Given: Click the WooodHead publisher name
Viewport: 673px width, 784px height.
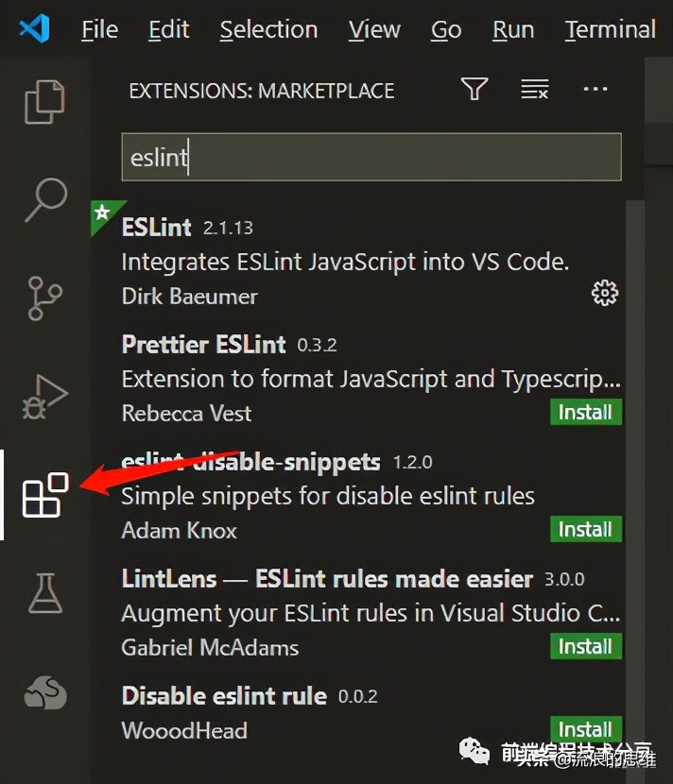Looking at the screenshot, I should [184, 730].
